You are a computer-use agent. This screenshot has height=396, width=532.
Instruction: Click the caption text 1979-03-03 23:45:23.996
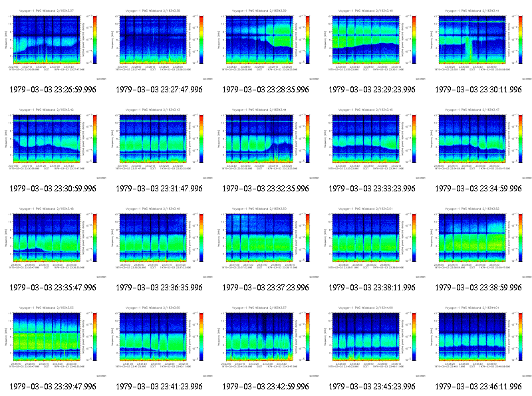(372, 387)
